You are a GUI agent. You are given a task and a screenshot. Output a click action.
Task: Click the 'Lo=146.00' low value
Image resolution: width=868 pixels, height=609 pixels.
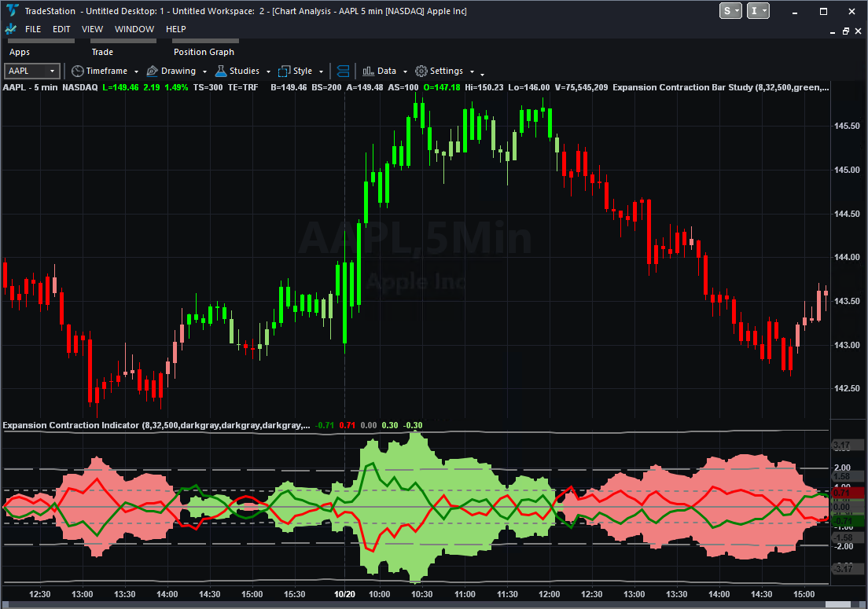pos(529,87)
